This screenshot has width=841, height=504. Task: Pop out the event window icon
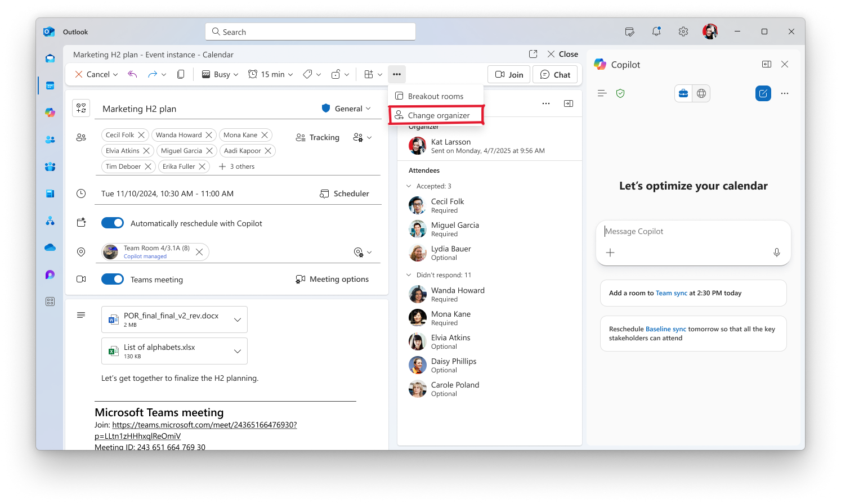(x=533, y=54)
